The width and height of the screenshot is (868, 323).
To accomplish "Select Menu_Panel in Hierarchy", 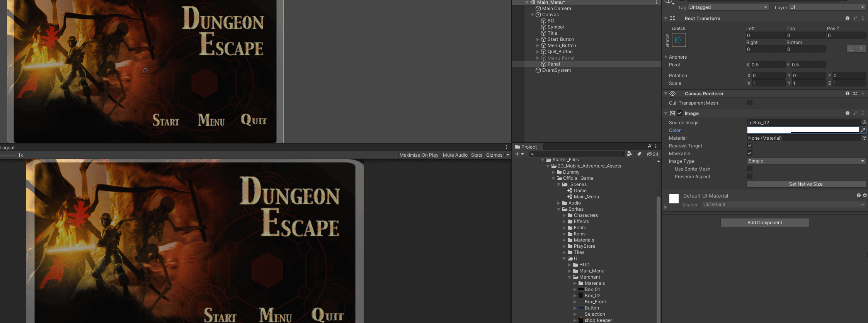I will tap(561, 58).
